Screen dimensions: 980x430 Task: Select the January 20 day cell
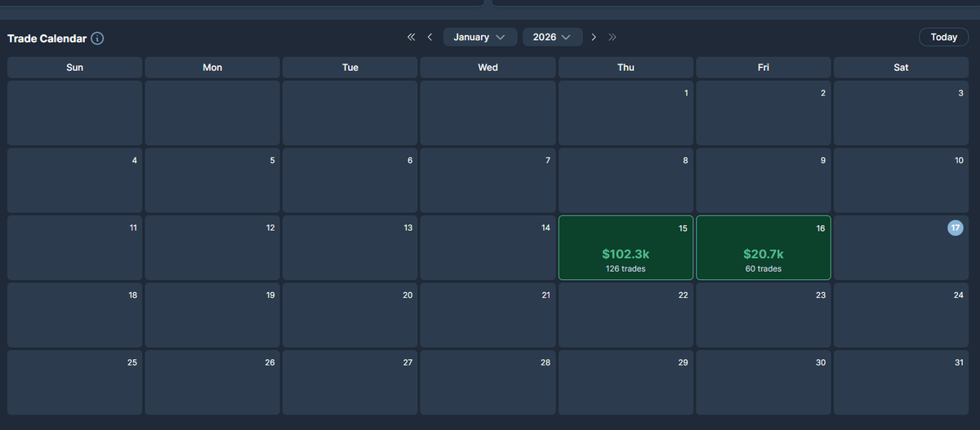(x=350, y=315)
